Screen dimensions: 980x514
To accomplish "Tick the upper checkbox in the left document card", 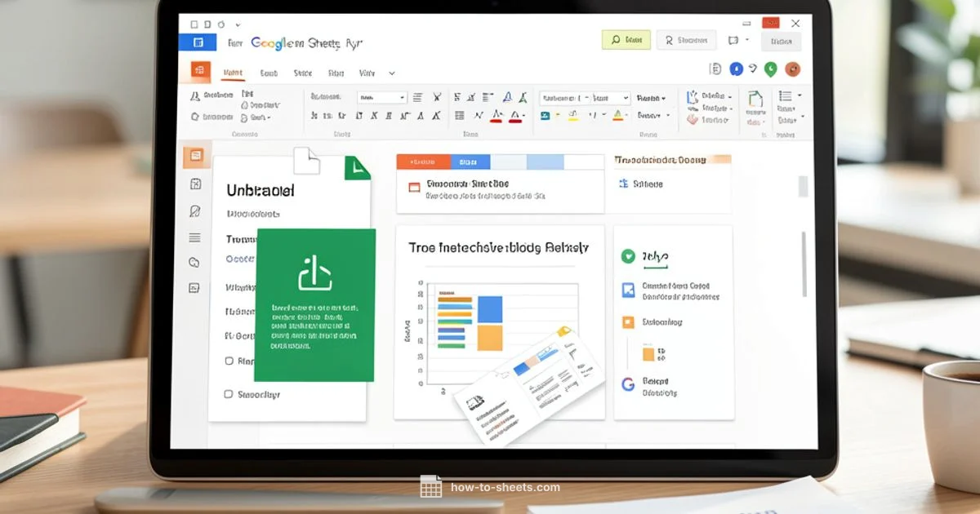I will click(x=229, y=361).
